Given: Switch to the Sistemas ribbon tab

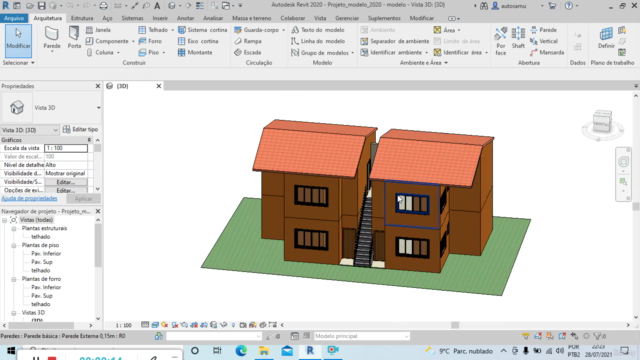Looking at the screenshot, I should coord(132,18).
